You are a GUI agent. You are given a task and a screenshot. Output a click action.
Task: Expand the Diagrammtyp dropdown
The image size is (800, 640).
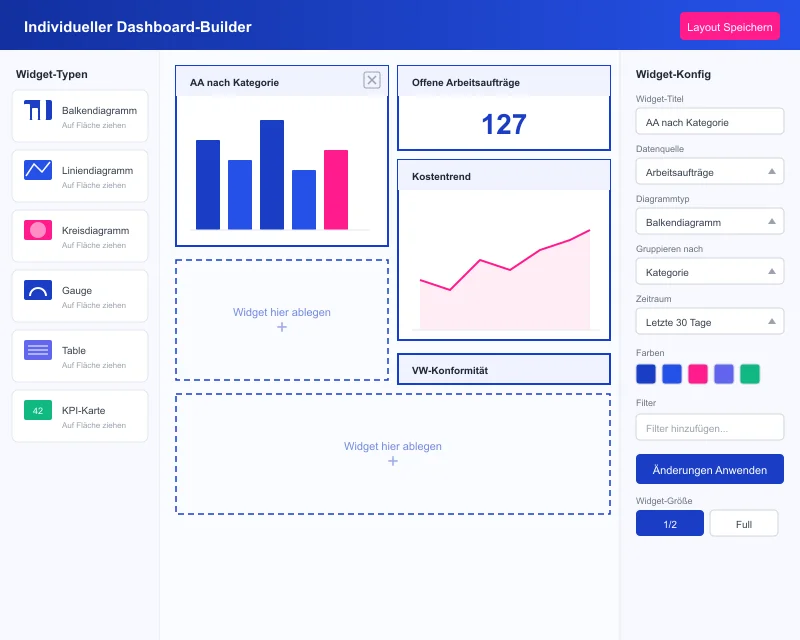709,221
